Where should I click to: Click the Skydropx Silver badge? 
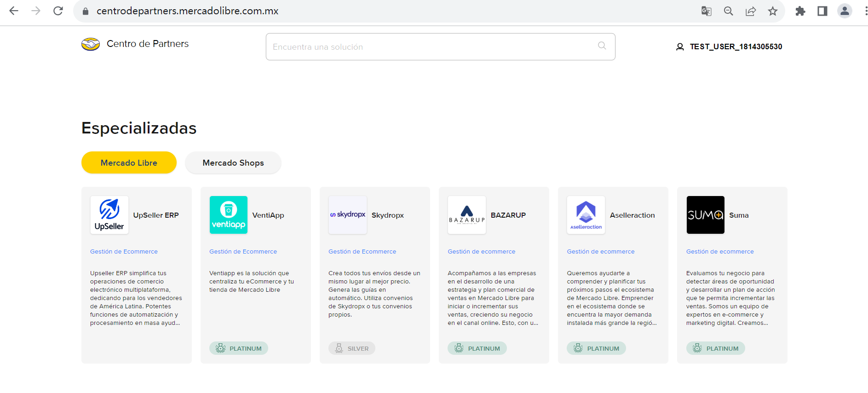click(352, 348)
